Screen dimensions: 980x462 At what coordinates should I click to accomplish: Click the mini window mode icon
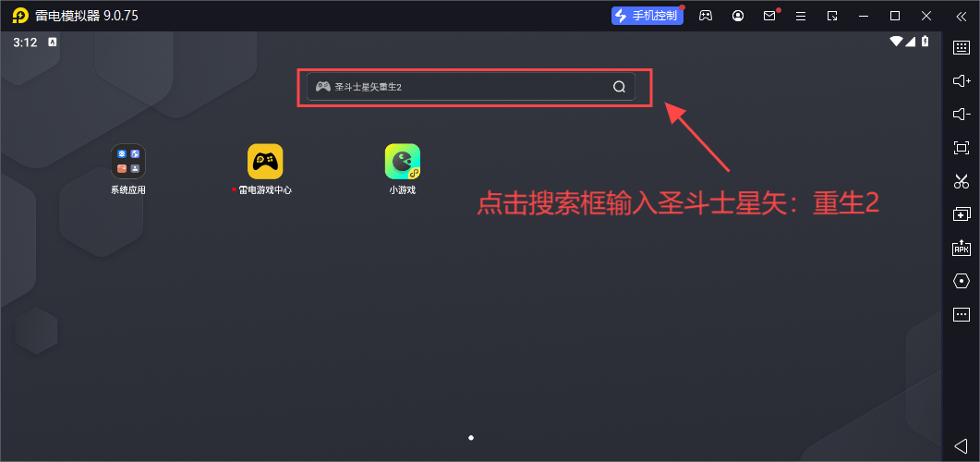coord(832,16)
